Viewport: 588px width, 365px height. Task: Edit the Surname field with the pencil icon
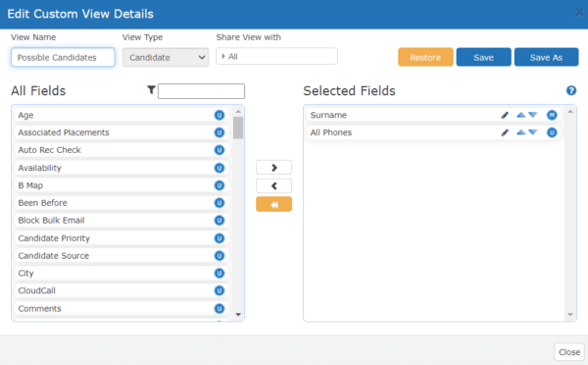click(505, 115)
